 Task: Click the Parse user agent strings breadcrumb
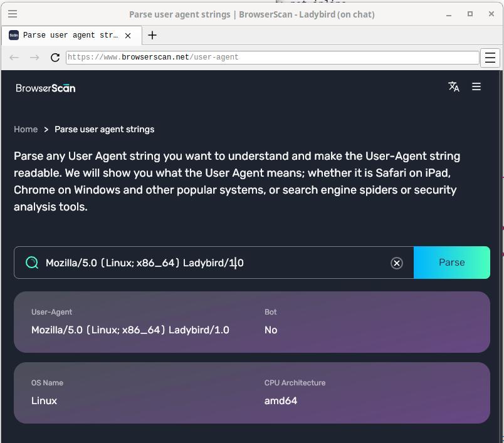tap(105, 129)
